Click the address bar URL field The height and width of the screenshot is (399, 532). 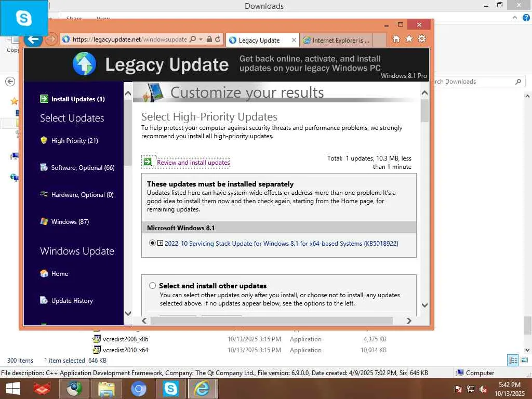129,39
